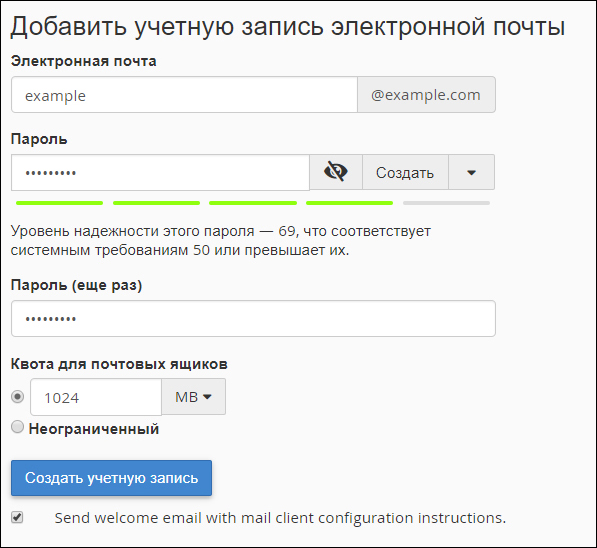597x548 pixels.
Task: Click the password strength description text
Action: coord(221,240)
